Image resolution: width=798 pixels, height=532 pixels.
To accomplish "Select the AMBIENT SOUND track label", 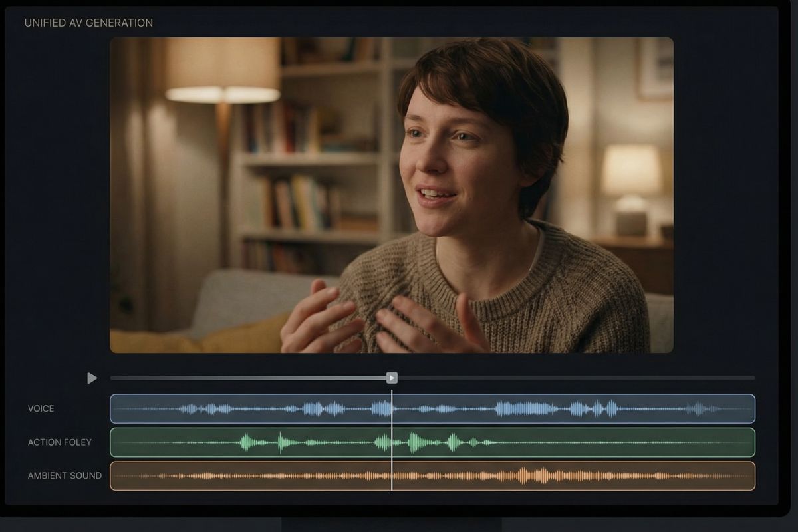I will (x=65, y=475).
